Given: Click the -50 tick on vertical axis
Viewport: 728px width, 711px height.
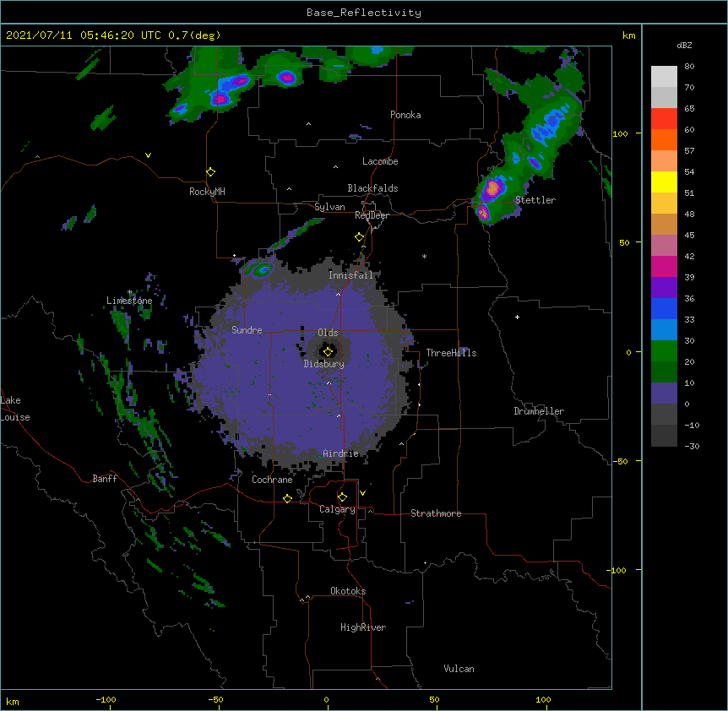Looking at the screenshot, I should (x=620, y=461).
